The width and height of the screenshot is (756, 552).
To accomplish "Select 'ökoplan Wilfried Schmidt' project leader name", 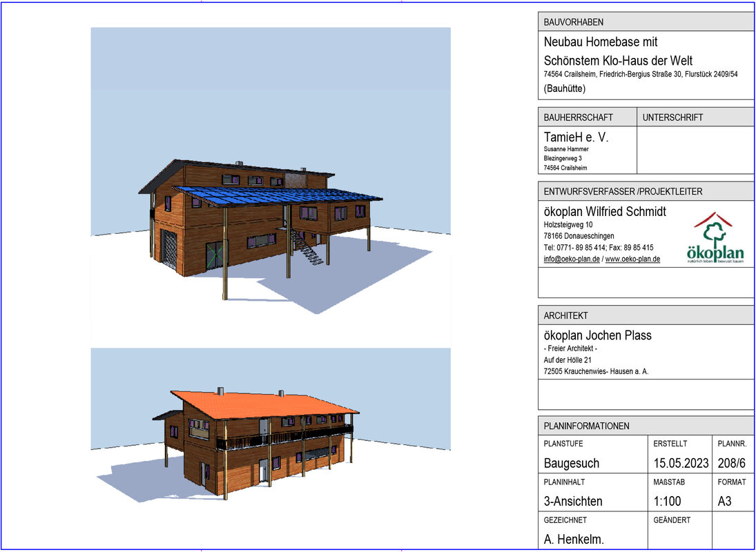I will tap(605, 212).
